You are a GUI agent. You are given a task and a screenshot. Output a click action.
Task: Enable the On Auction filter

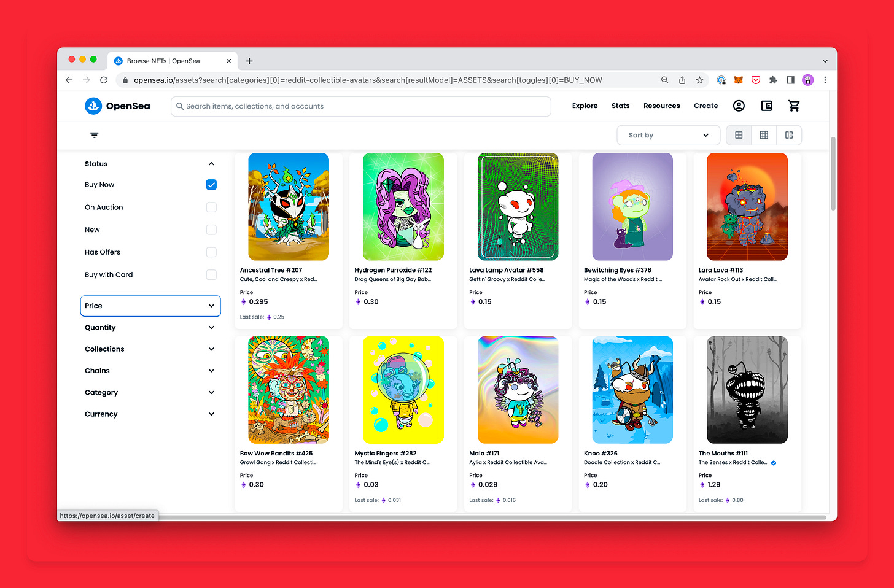tap(211, 207)
